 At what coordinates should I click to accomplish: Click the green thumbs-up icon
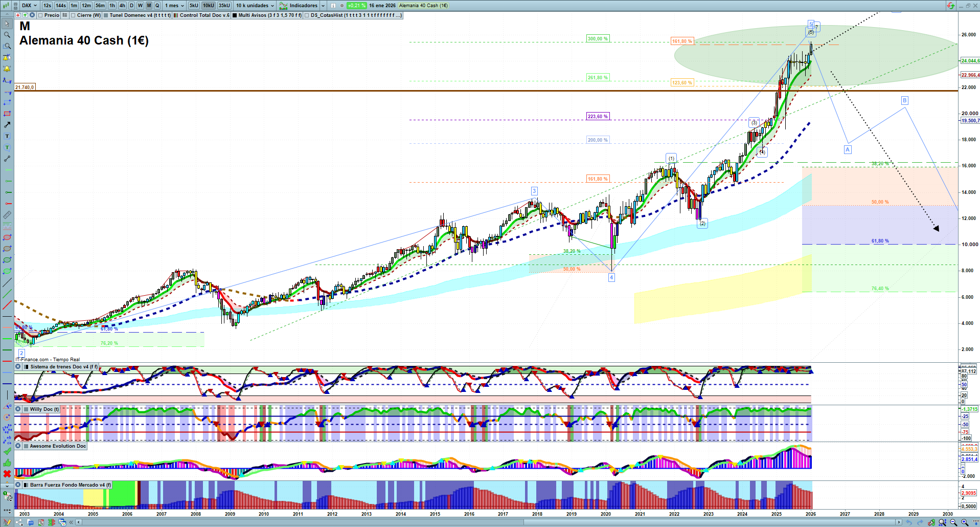7,463
